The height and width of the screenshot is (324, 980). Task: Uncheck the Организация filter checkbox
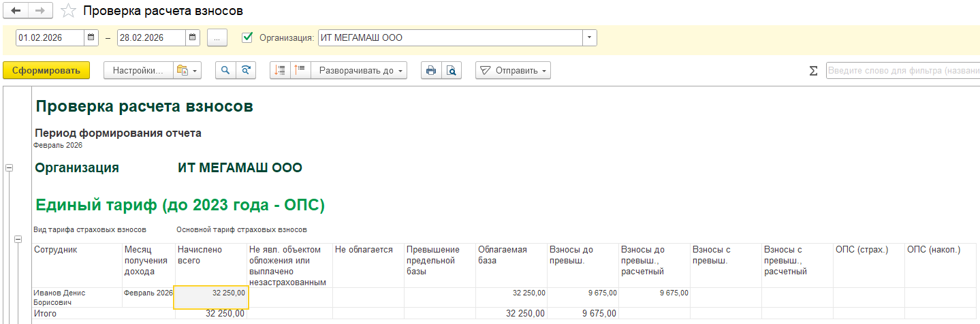pos(248,37)
